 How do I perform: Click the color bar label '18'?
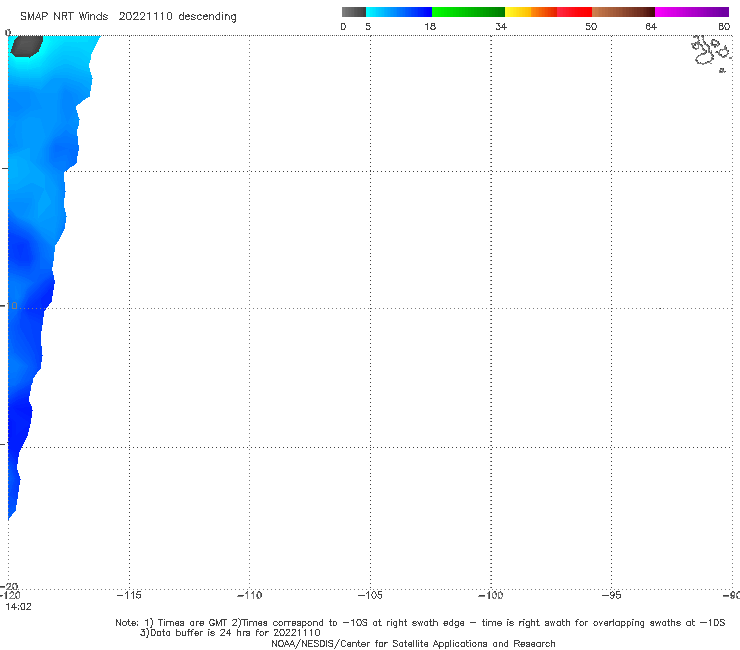point(429,26)
